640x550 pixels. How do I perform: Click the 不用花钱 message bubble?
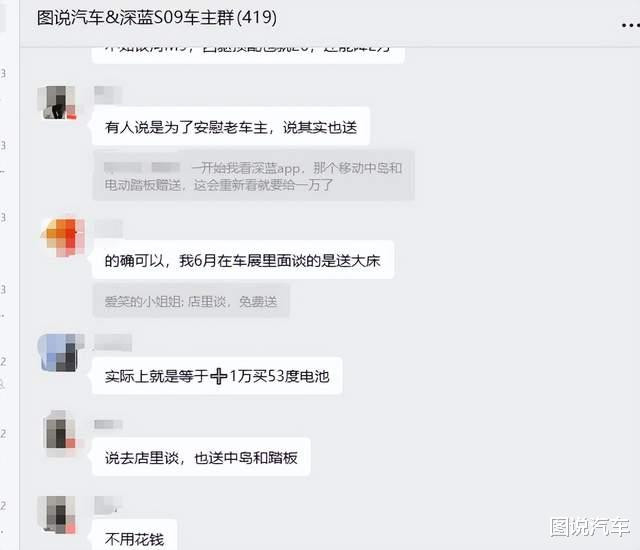pyautogui.click(x=134, y=535)
